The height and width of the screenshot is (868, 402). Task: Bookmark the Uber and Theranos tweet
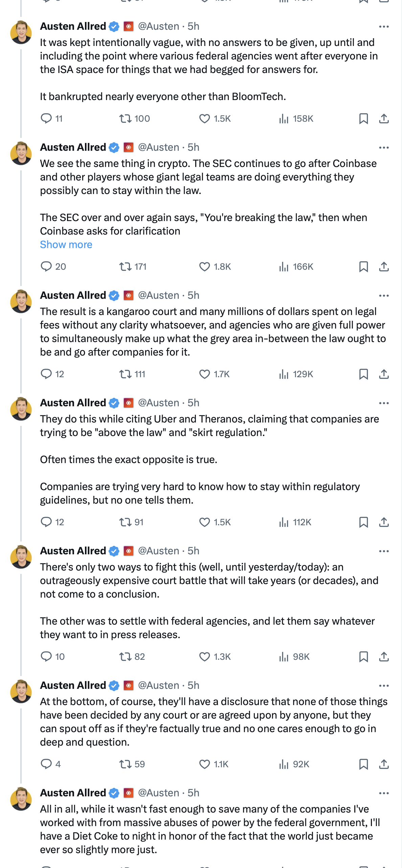click(x=363, y=522)
